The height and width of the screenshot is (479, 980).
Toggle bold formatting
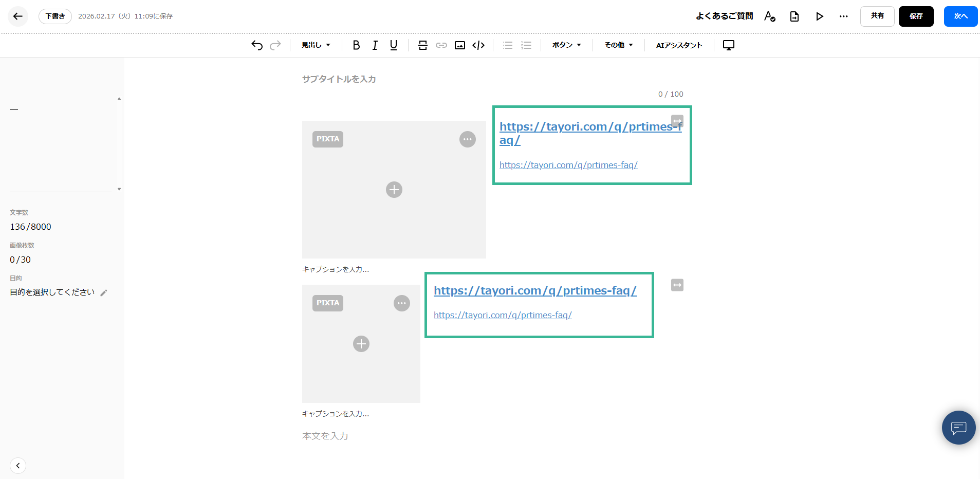tap(356, 45)
